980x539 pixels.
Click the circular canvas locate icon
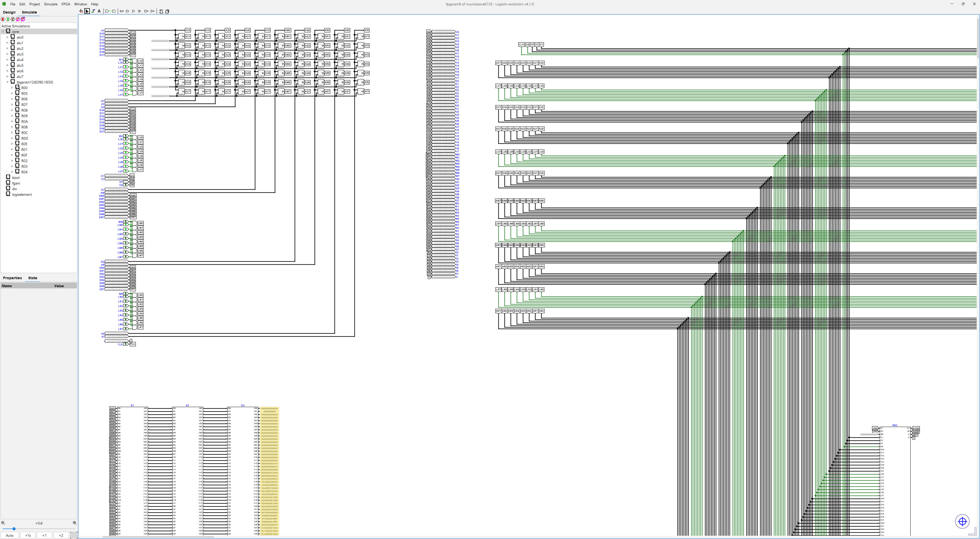coord(962,521)
